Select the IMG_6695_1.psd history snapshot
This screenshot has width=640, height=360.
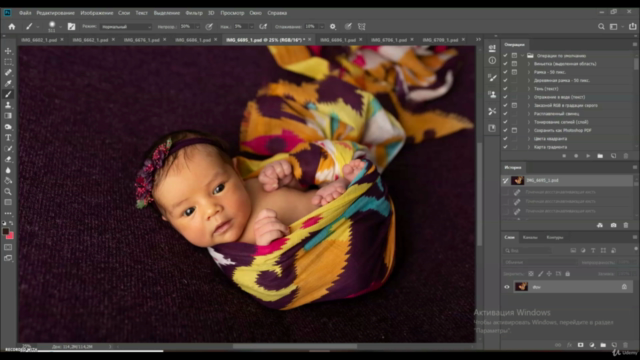pos(567,180)
